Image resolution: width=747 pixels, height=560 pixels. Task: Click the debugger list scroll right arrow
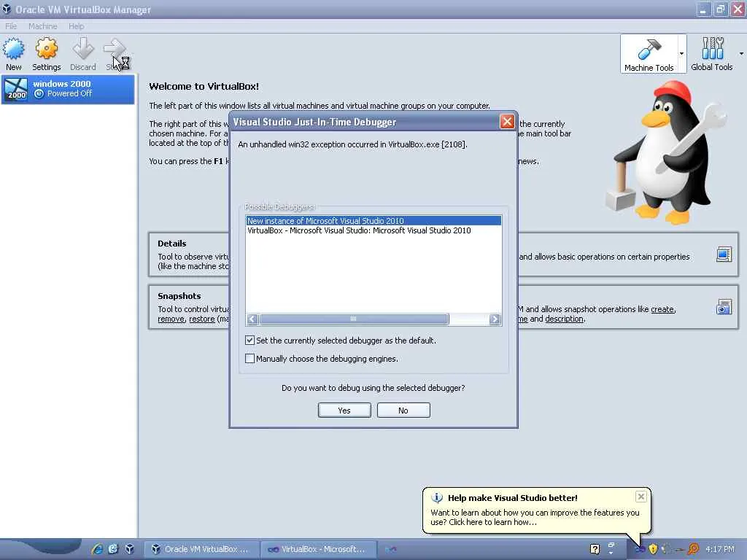pyautogui.click(x=495, y=319)
